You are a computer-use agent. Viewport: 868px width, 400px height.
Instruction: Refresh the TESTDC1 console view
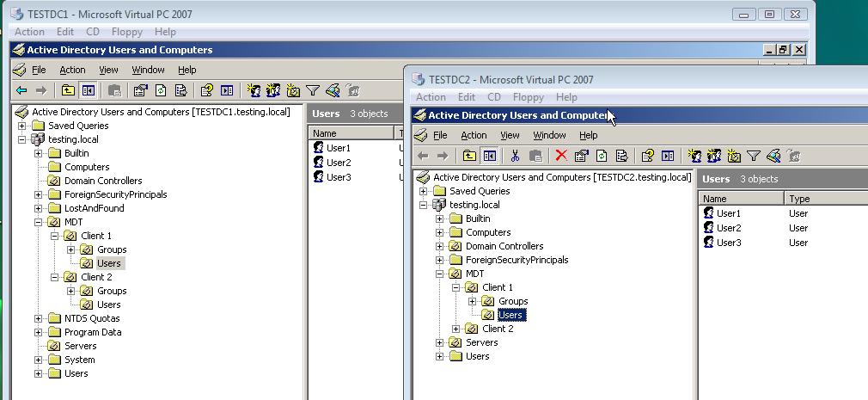(x=161, y=90)
